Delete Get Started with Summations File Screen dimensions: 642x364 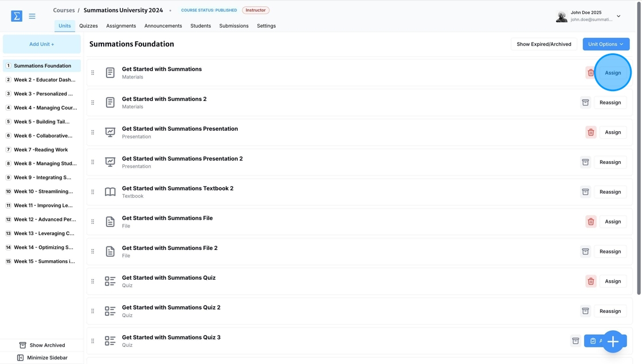tap(590, 221)
